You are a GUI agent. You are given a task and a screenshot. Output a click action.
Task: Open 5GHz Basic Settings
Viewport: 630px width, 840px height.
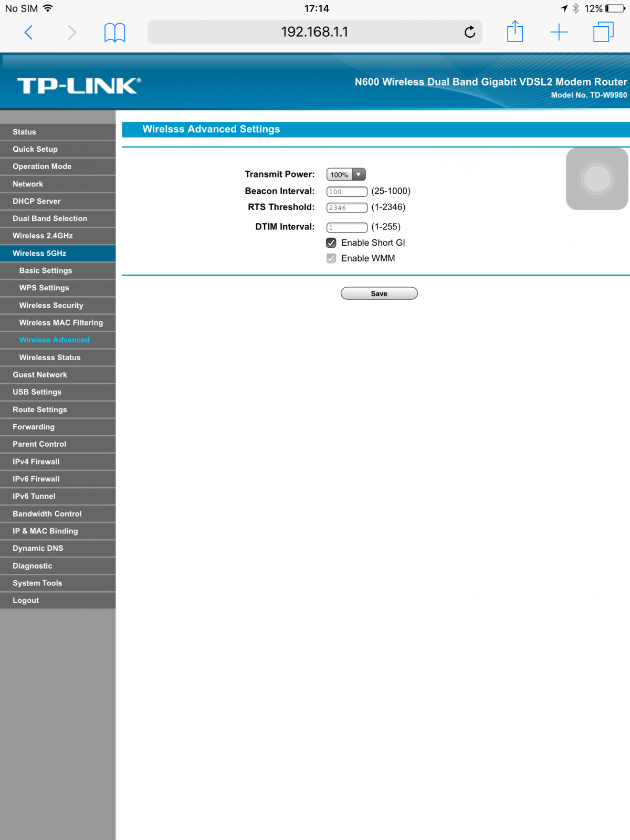coord(58,270)
